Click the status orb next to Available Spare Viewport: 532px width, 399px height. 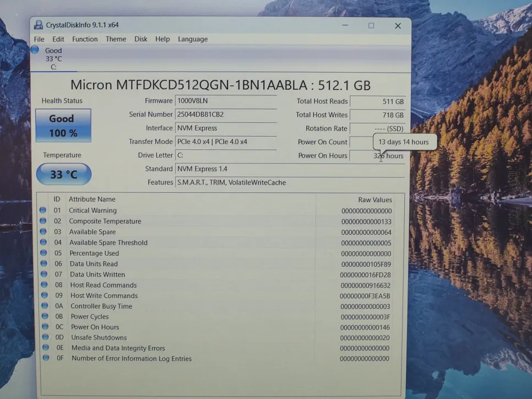[42, 231]
